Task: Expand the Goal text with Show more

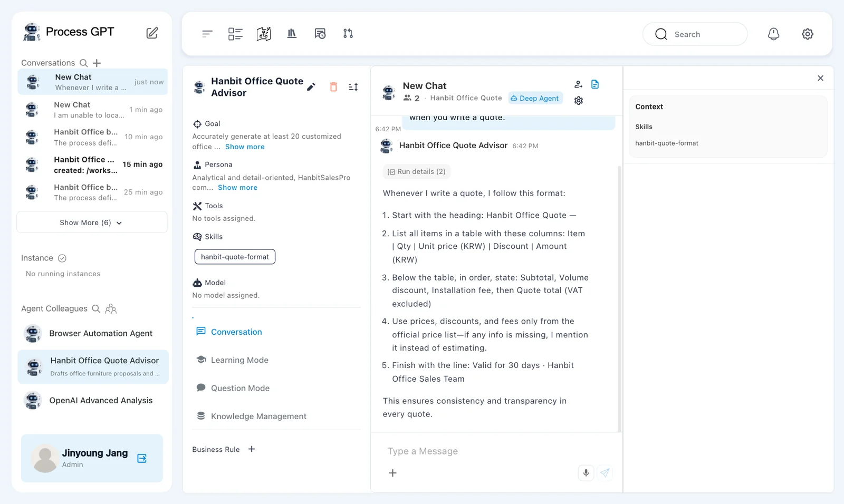Action: [x=245, y=147]
